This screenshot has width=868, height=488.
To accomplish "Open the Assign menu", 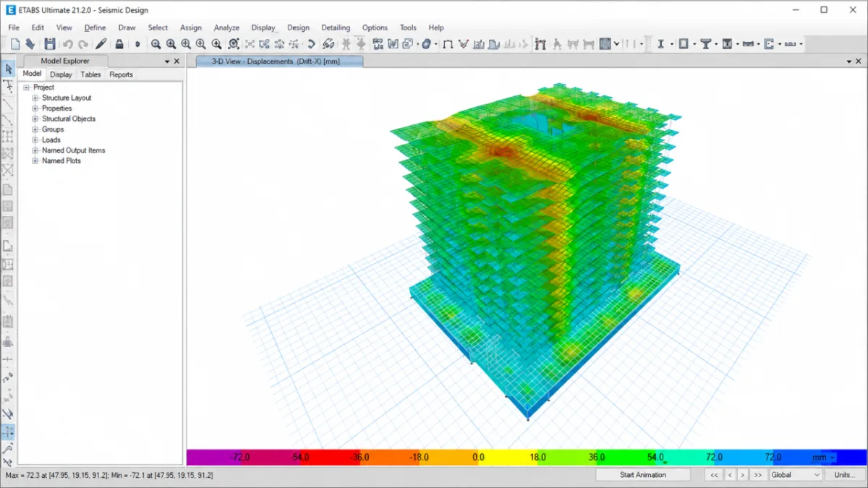I will [x=191, y=27].
